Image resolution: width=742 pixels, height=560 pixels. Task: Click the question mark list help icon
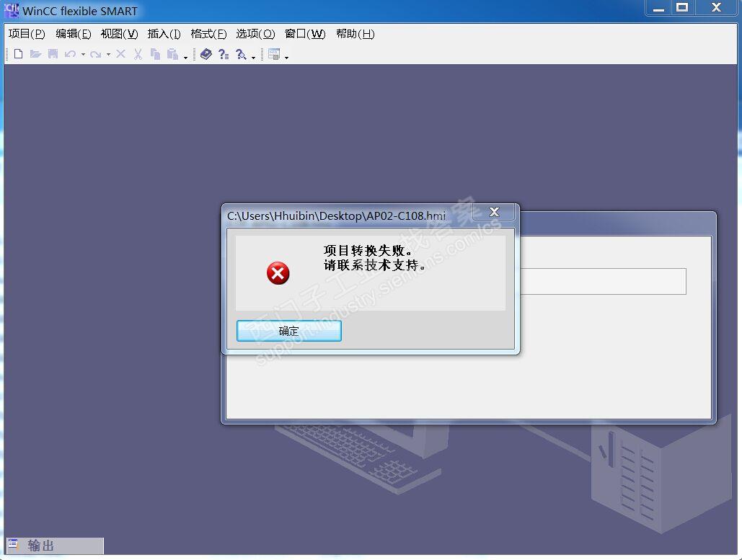pos(224,54)
